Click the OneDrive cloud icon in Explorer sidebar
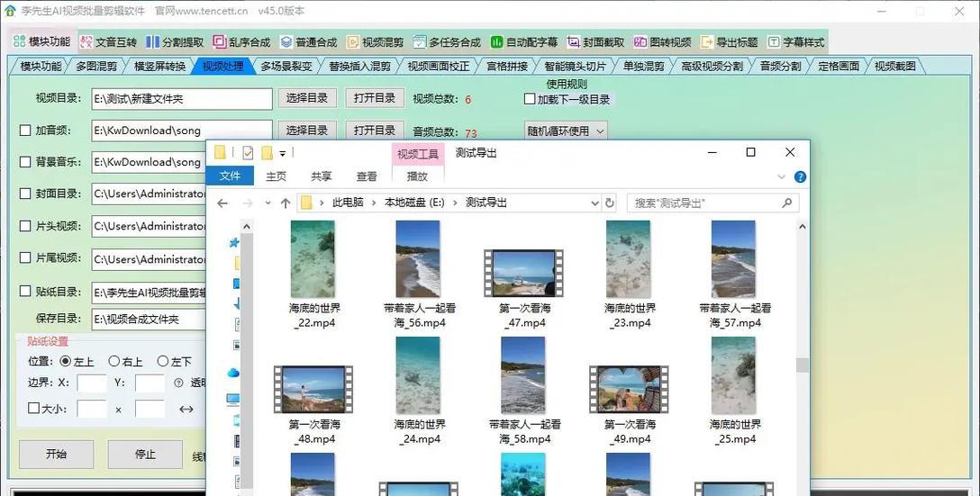Image resolution: width=980 pixels, height=496 pixels. (234, 373)
